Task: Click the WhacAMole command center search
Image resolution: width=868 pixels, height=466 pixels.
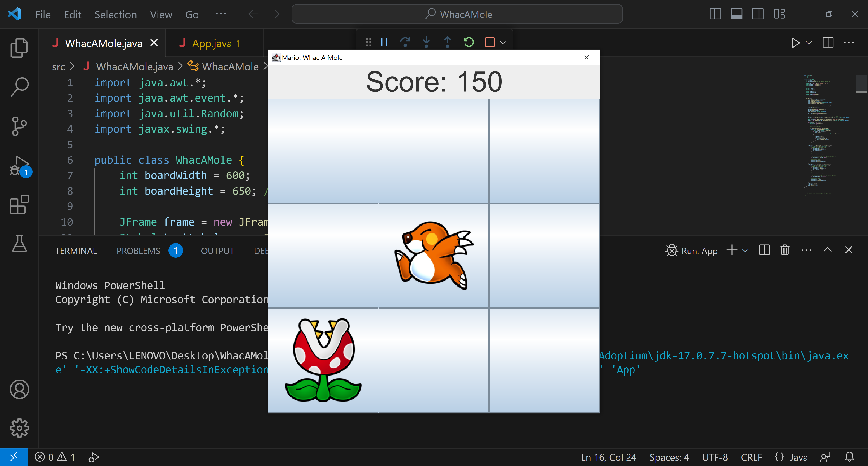Action: (457, 14)
